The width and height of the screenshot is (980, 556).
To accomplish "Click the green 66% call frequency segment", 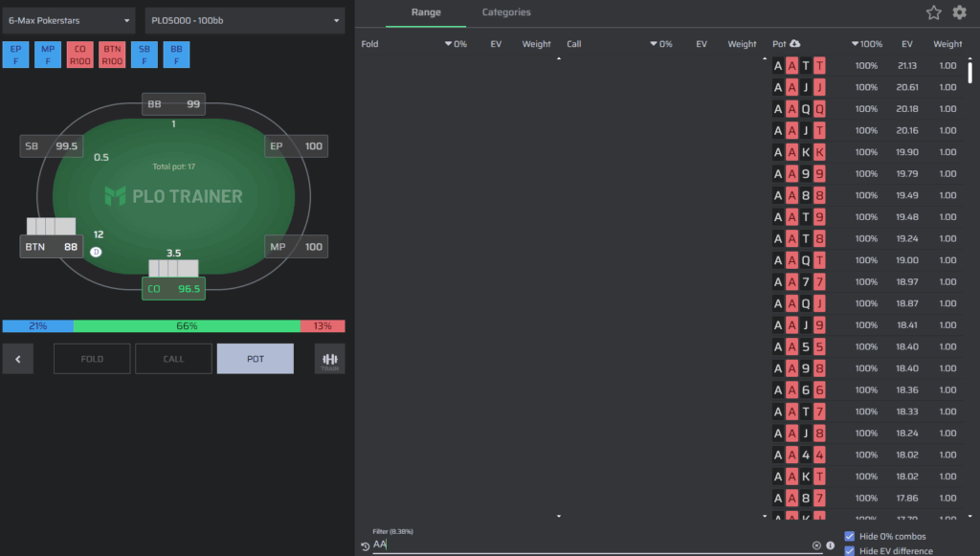I will click(187, 326).
